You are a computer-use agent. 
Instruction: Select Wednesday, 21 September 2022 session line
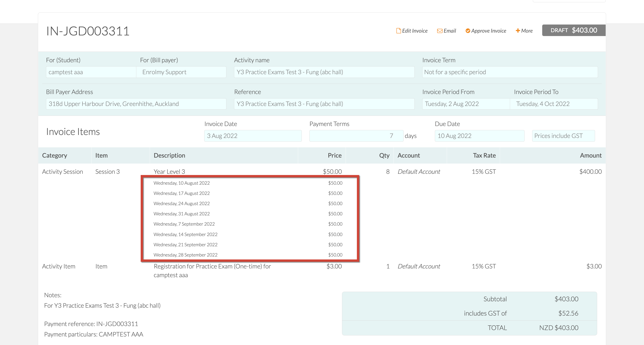click(185, 245)
